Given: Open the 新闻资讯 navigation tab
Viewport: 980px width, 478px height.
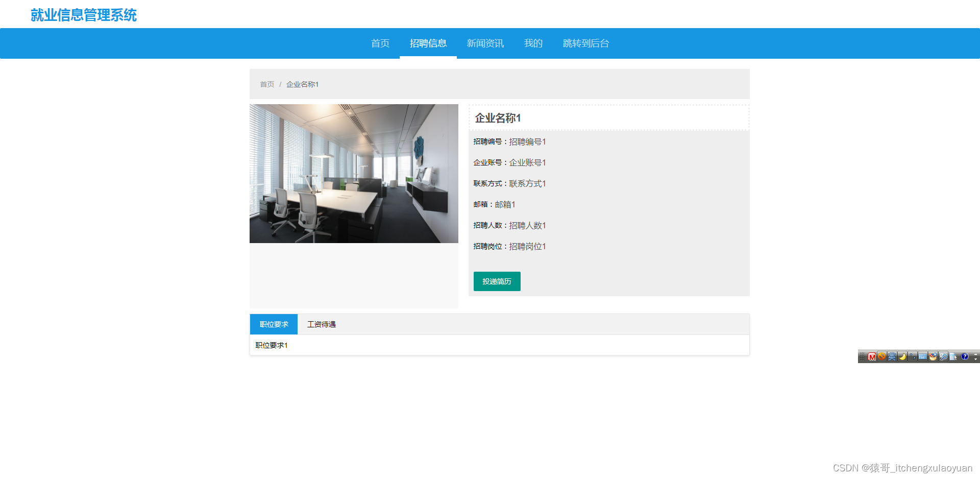Looking at the screenshot, I should click(x=485, y=43).
